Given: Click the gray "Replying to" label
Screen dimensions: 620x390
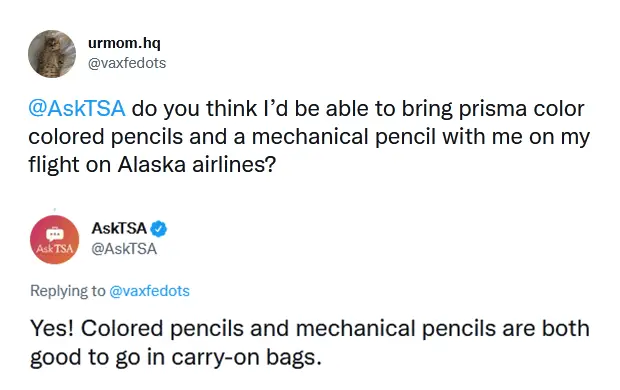Looking at the screenshot, I should [68, 291].
